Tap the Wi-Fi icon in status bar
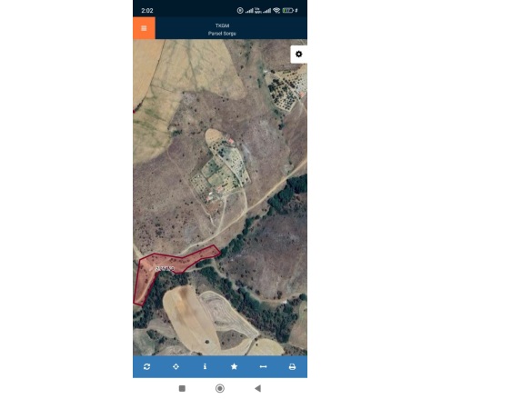 (x=276, y=11)
